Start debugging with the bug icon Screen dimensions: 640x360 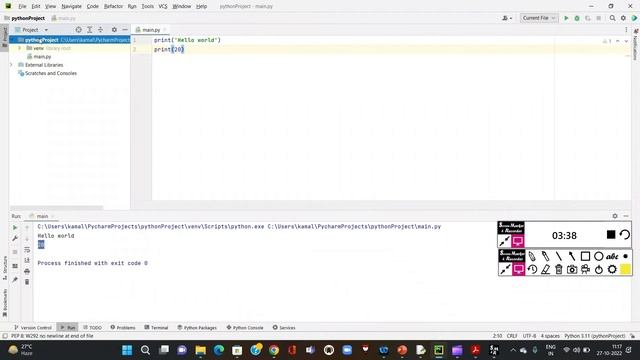tap(577, 18)
